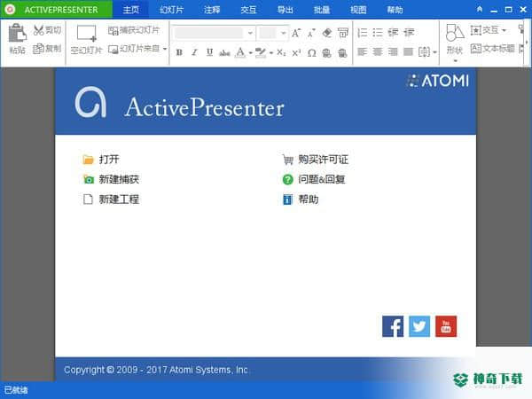Click the clear formatting eraser icon
The height and width of the screenshot is (399, 532).
pyautogui.click(x=326, y=33)
